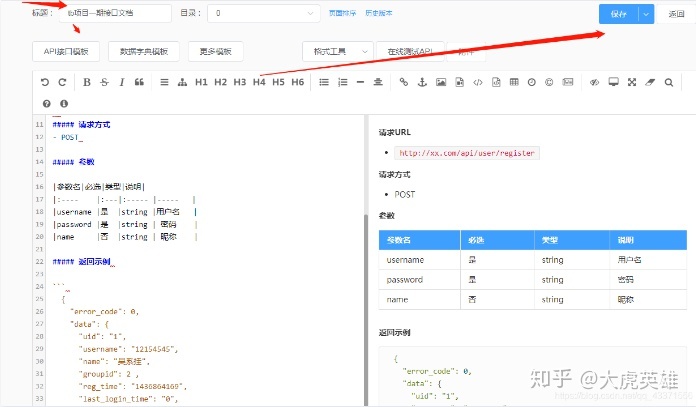The image size is (696, 407).
Task: Apply strikethrough formatting
Action: 104,82
